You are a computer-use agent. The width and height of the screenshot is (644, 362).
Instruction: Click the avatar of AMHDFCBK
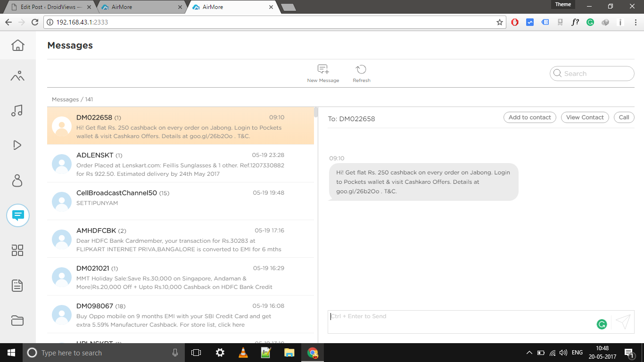pyautogui.click(x=61, y=239)
